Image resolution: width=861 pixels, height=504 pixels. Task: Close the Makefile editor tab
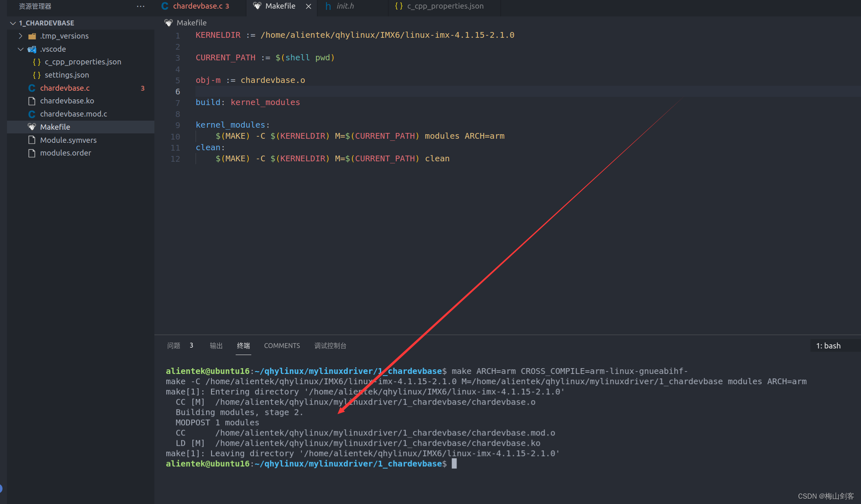[x=308, y=6]
